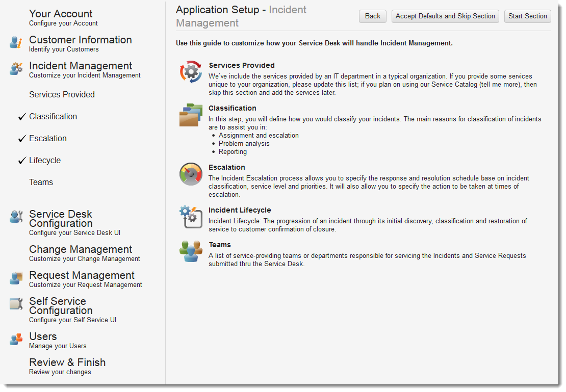
Task: Open Your Account in the sidebar
Action: pos(61,14)
